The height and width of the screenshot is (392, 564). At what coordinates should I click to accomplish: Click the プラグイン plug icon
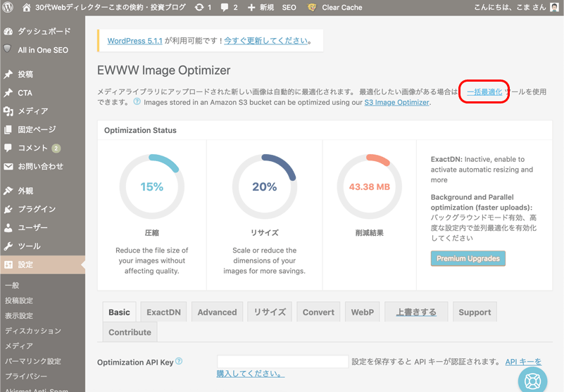(8, 209)
